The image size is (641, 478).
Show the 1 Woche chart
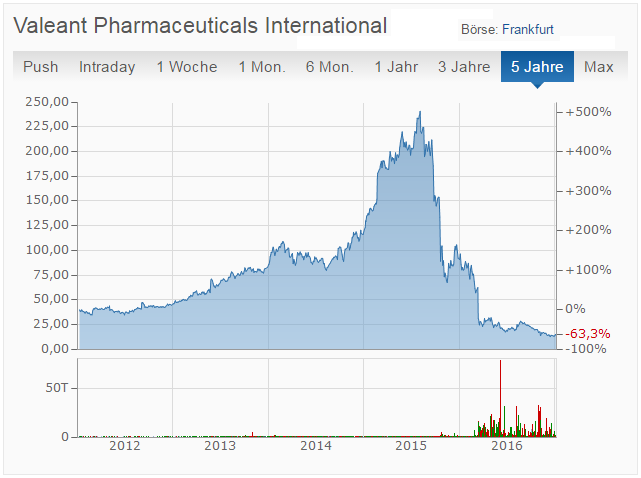[x=186, y=67]
